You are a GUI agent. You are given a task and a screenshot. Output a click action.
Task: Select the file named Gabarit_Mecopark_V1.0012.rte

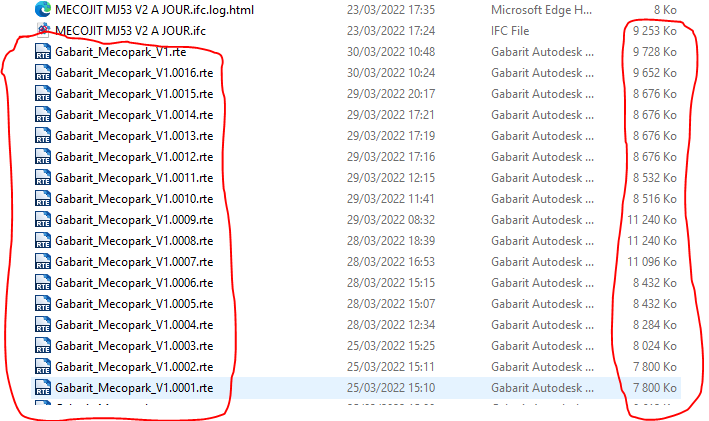click(x=134, y=156)
